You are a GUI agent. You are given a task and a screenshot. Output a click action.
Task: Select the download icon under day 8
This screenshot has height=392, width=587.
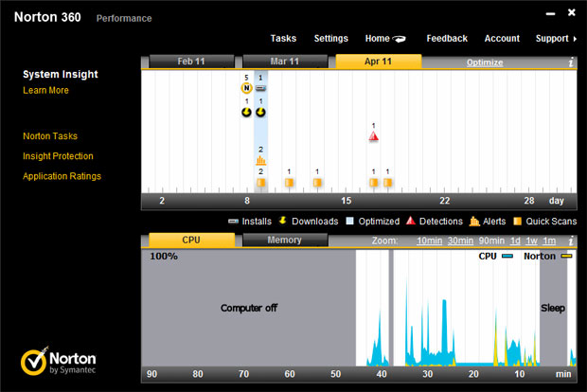(246, 112)
